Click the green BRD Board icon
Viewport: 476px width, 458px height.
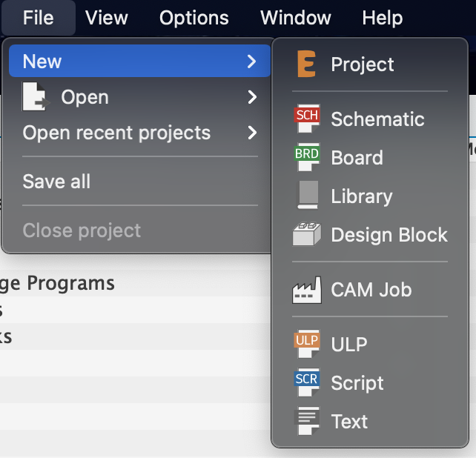point(306,157)
